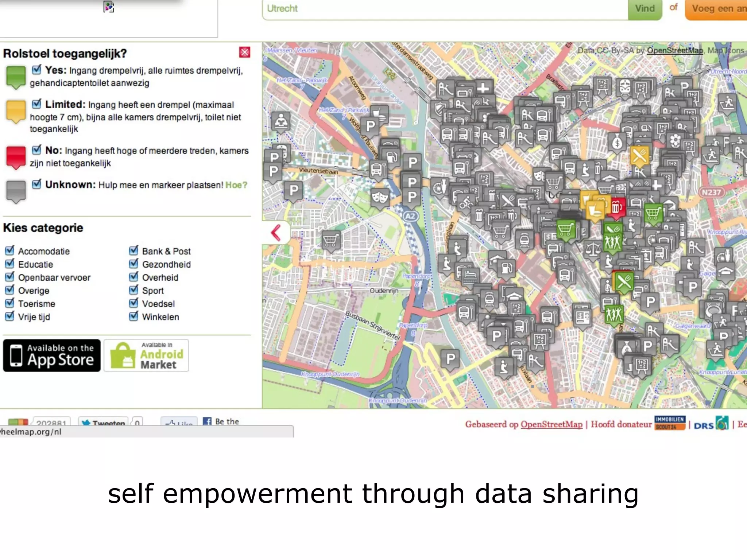Click the yellow restaurant map marker

639,156
